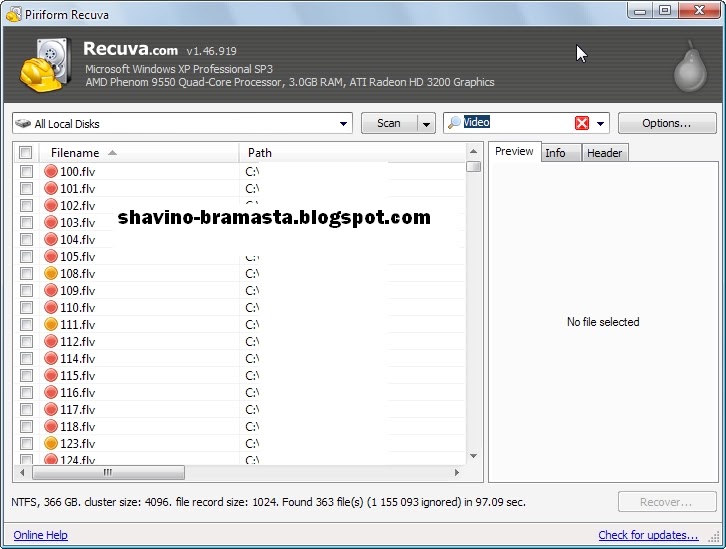Check the box for 100.flv

click(26, 171)
